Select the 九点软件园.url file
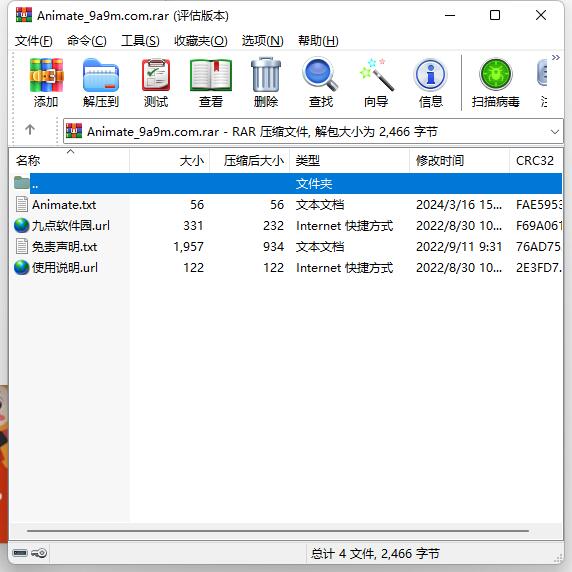The width and height of the screenshot is (572, 572). (x=71, y=226)
